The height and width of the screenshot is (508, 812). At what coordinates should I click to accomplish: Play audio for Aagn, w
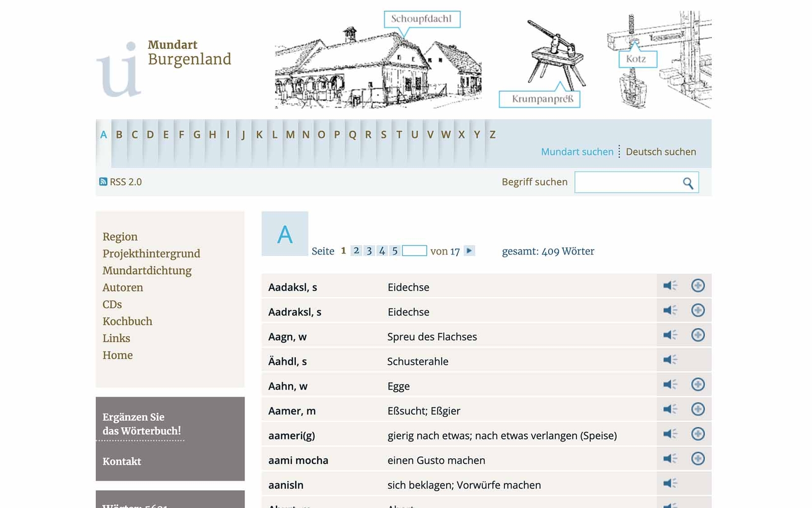click(x=670, y=335)
